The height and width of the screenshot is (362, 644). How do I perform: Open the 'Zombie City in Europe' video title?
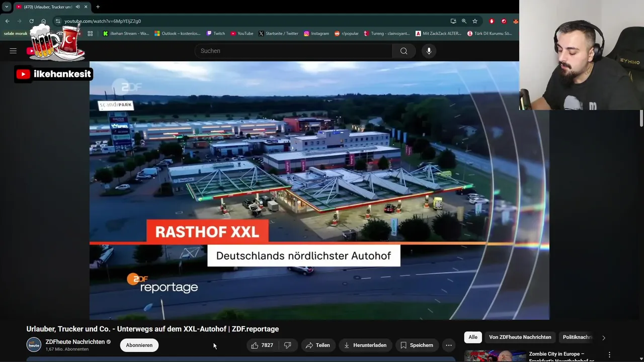coord(561,356)
